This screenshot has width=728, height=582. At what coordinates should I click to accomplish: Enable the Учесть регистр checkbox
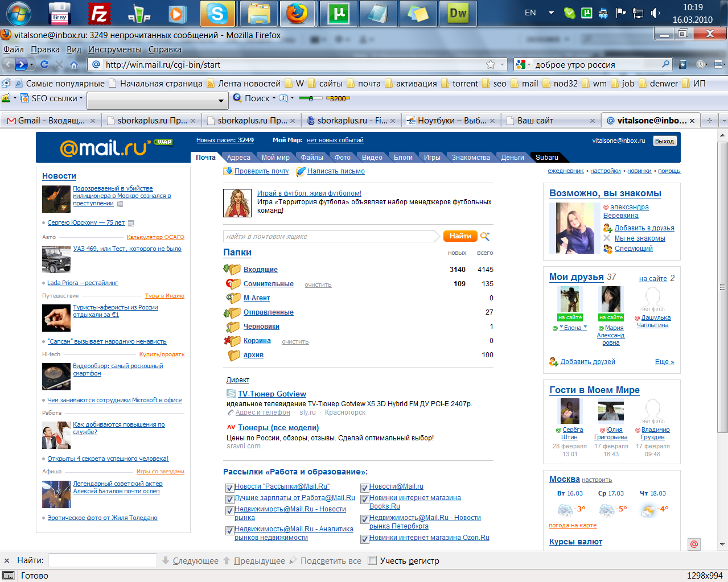(x=372, y=560)
